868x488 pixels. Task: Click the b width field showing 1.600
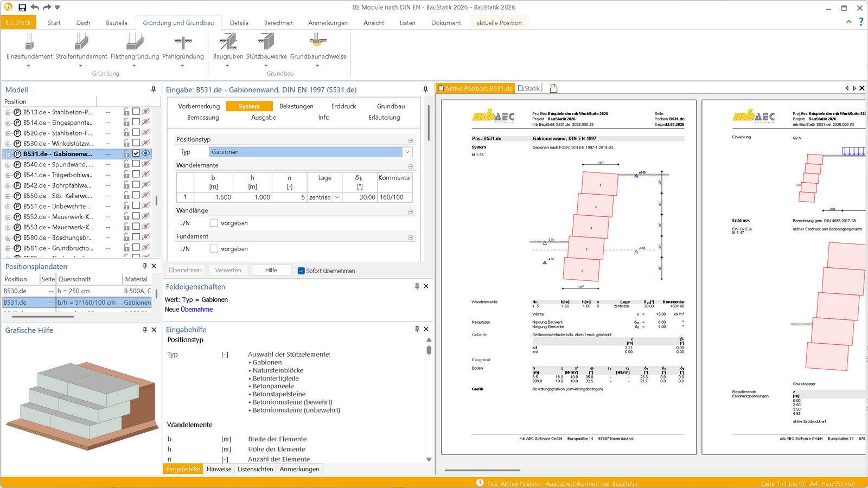click(x=213, y=197)
